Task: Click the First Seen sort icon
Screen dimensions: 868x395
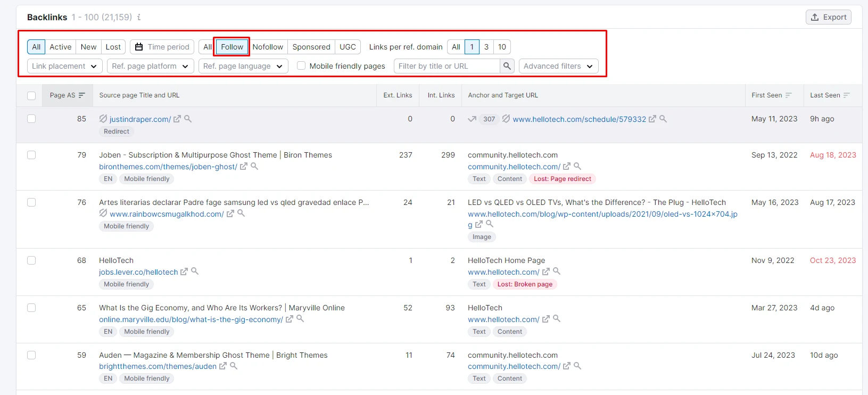Action: 789,95
